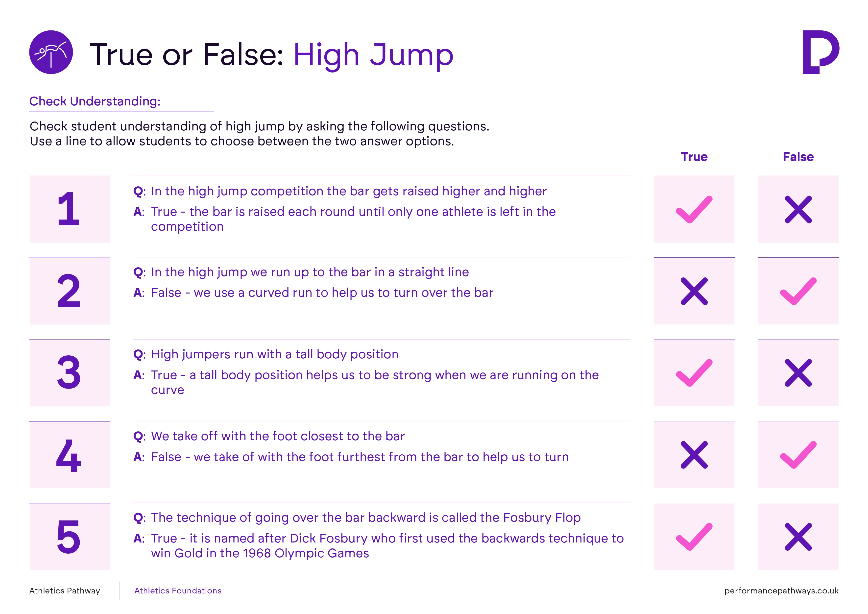Click the number 5 tile

click(70, 537)
